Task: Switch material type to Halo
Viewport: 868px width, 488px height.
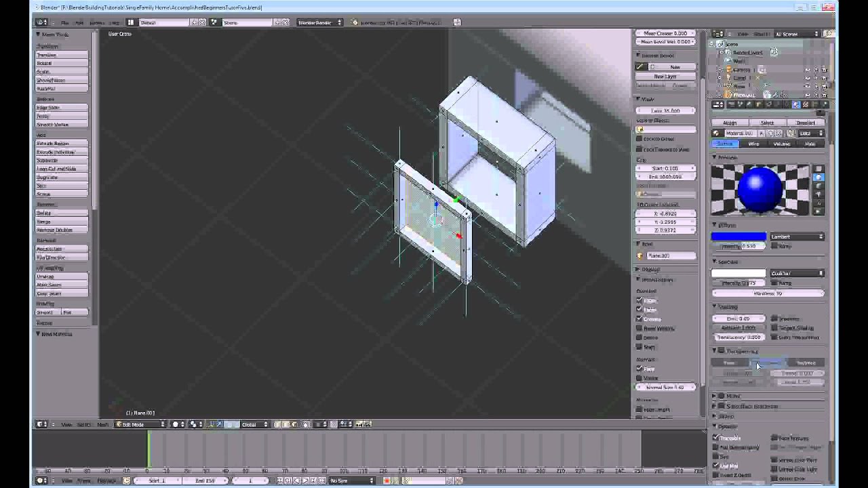Action: (x=810, y=144)
